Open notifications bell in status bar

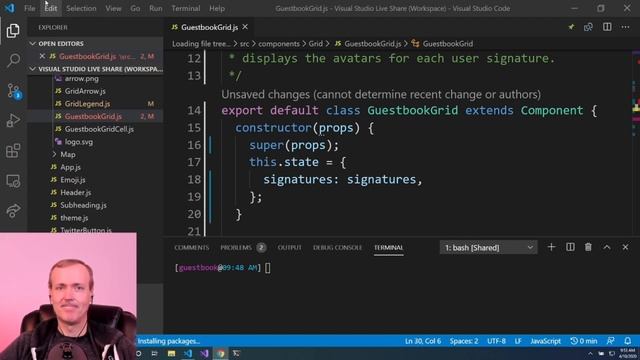(627, 340)
